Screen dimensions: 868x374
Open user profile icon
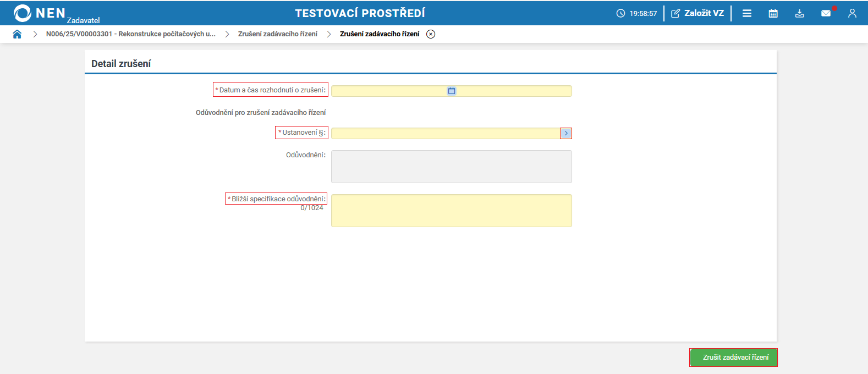pyautogui.click(x=852, y=13)
